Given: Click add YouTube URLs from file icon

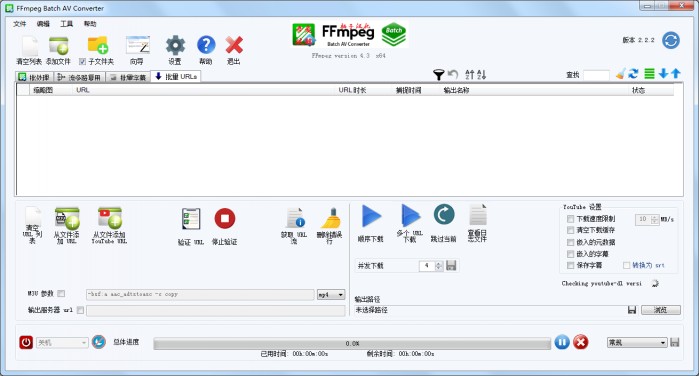Looking at the screenshot, I should coord(109,218).
